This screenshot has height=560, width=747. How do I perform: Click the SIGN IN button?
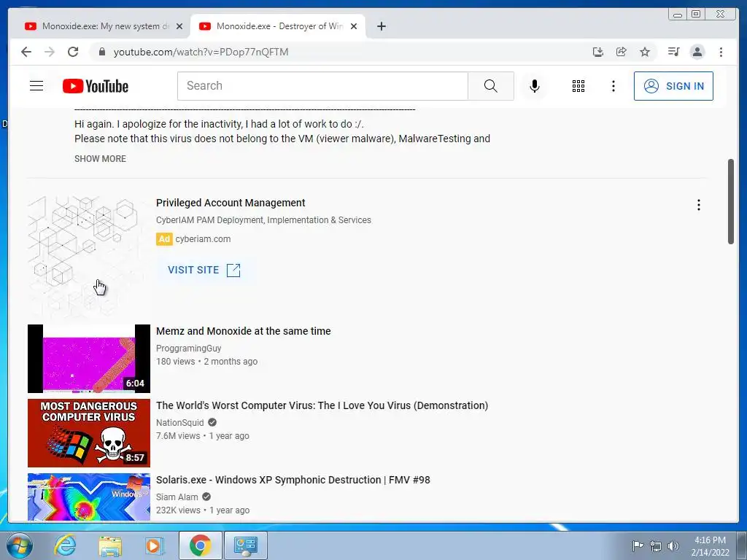673,86
